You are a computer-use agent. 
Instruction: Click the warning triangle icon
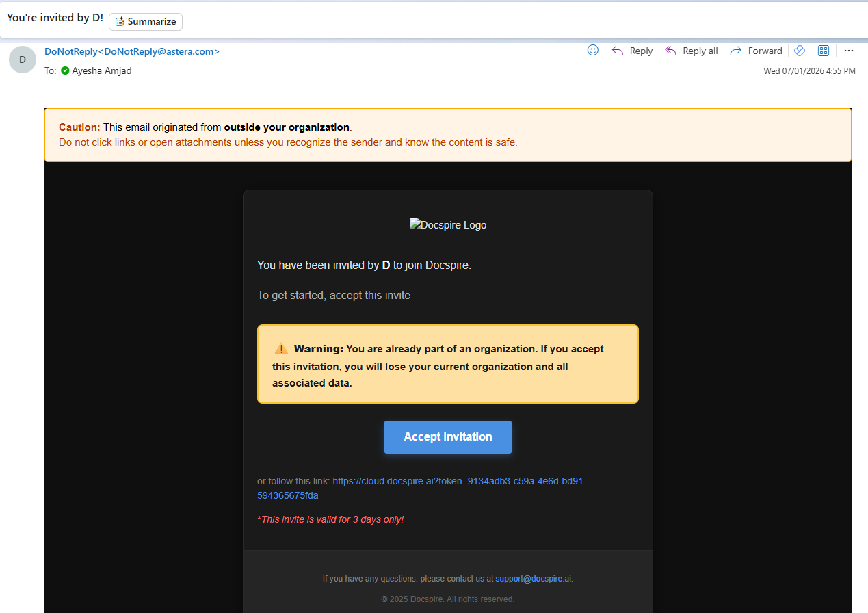coord(280,348)
